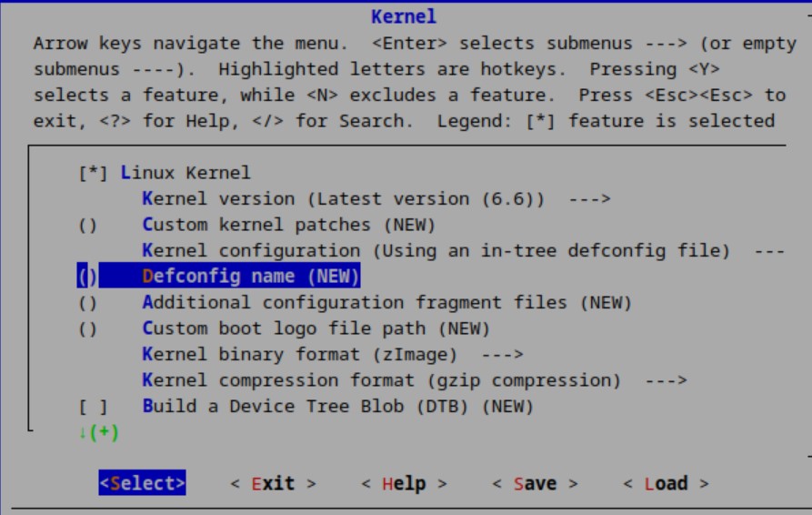812x515 pixels.
Task: Select Kernel configuration menu entry
Action: (436, 250)
